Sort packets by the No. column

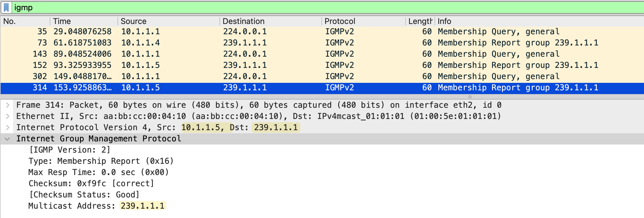pyautogui.click(x=25, y=21)
